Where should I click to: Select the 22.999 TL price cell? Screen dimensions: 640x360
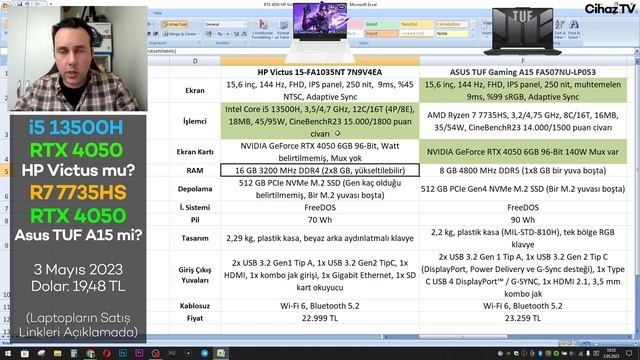pos(320,318)
